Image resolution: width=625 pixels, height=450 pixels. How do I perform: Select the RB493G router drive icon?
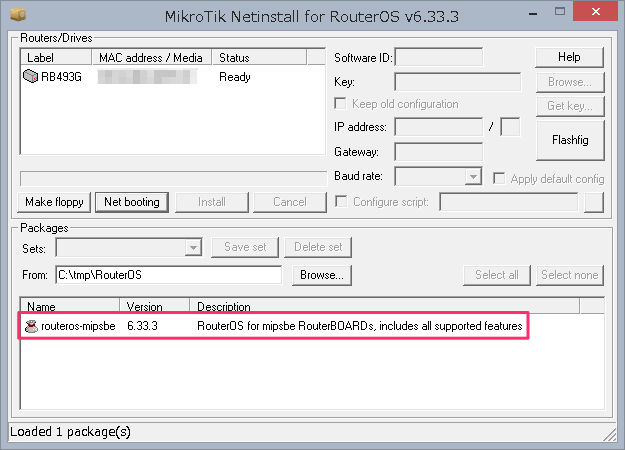click(x=30, y=76)
